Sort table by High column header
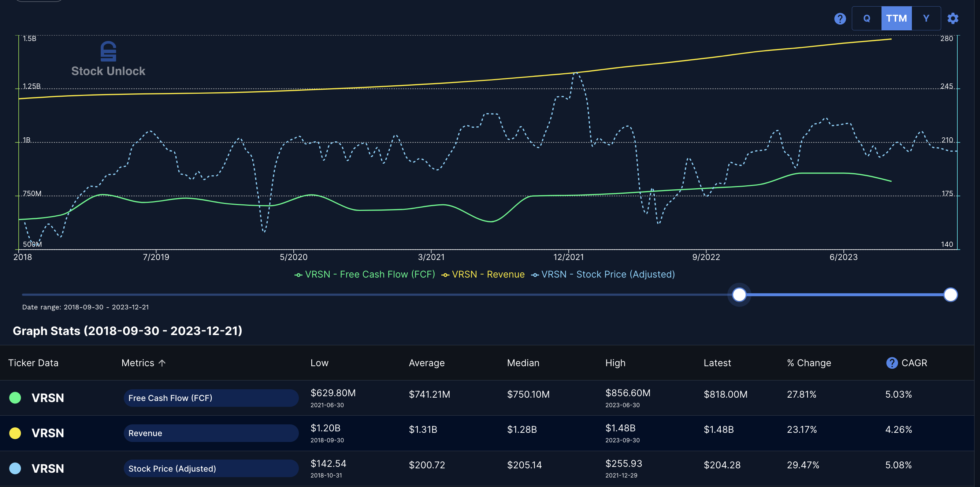The width and height of the screenshot is (980, 487). [x=615, y=363]
